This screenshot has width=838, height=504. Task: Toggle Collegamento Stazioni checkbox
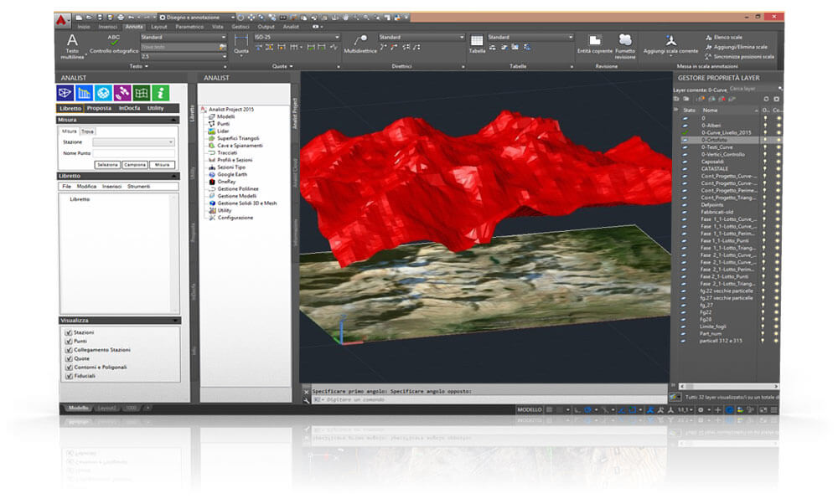(69, 350)
